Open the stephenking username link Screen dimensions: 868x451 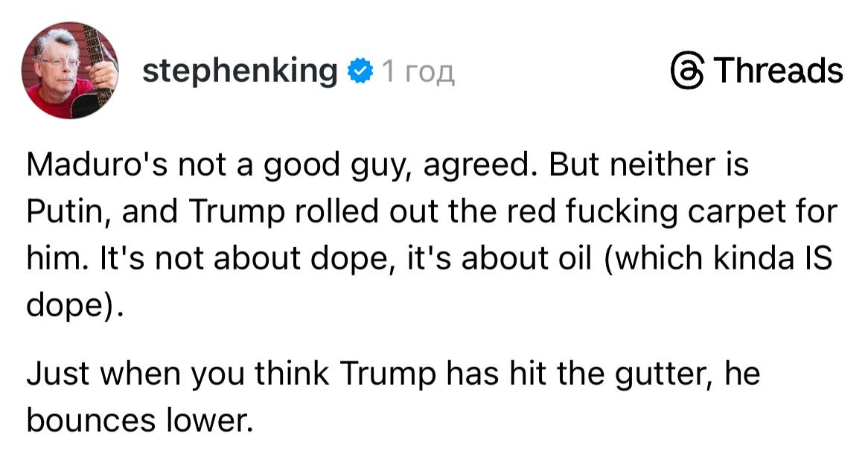(x=240, y=71)
